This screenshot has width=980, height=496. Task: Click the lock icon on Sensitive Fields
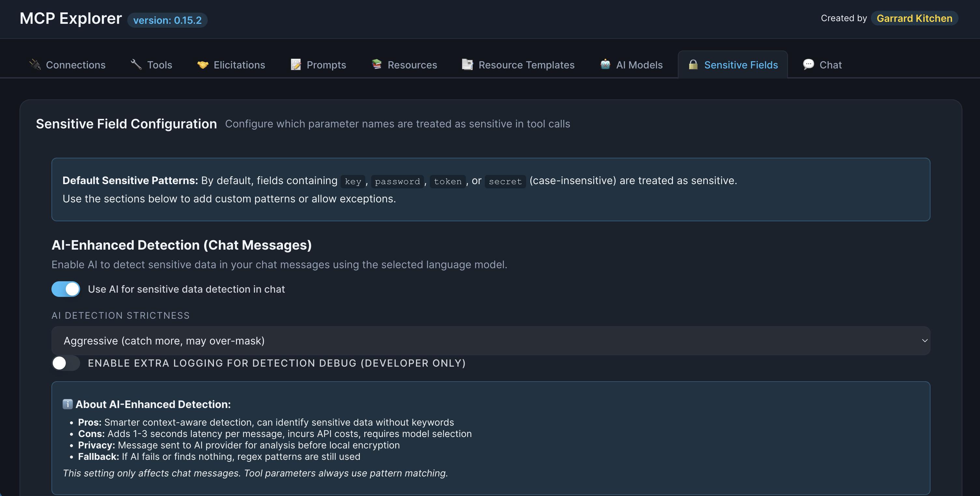[693, 64]
